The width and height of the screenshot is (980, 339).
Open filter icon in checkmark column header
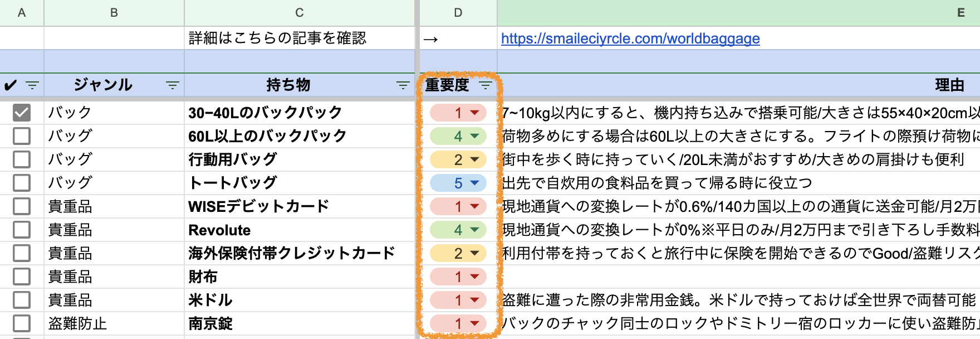click(32, 85)
